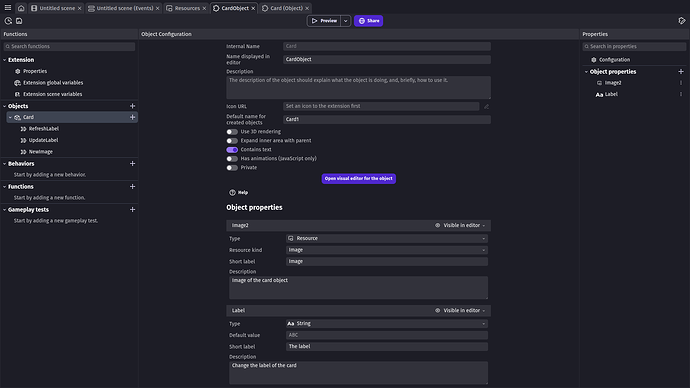This screenshot has height=388, width=690.
Task: Collapse Object properties in Properties panel
Action: [586, 72]
